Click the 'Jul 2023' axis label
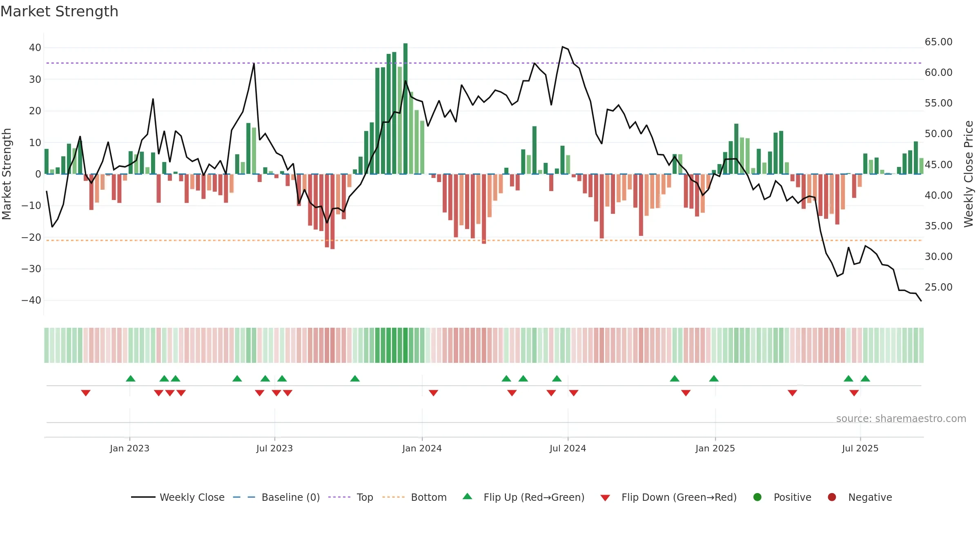980x551 pixels. (274, 449)
